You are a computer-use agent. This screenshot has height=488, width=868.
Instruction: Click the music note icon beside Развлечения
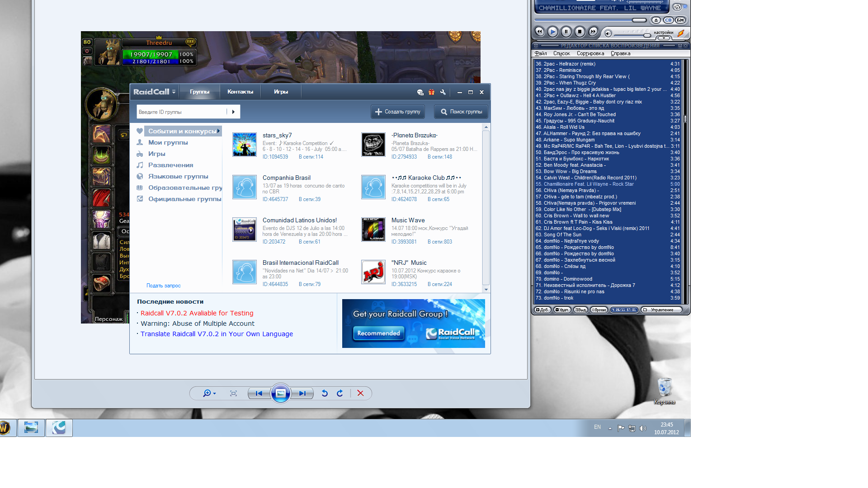pos(140,165)
